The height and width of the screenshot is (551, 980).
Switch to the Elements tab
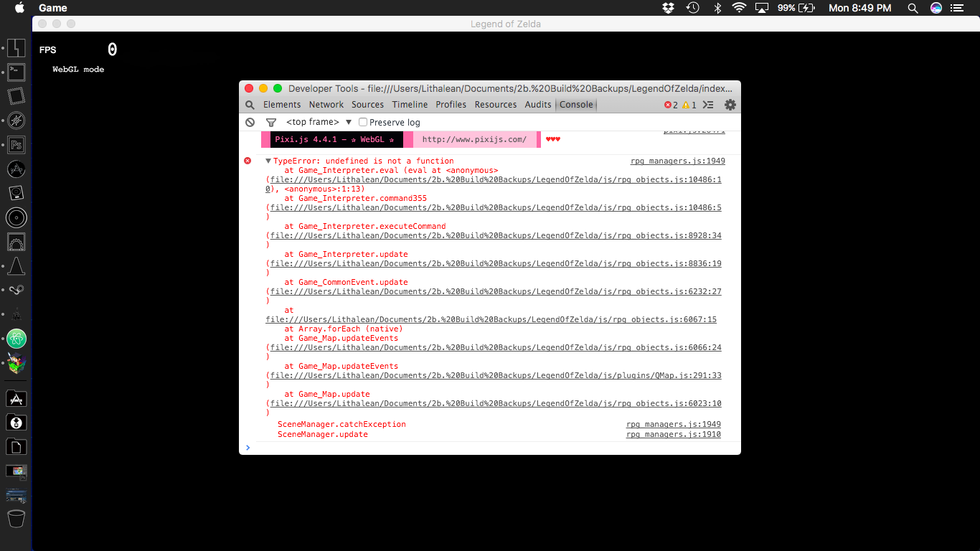[282, 105]
